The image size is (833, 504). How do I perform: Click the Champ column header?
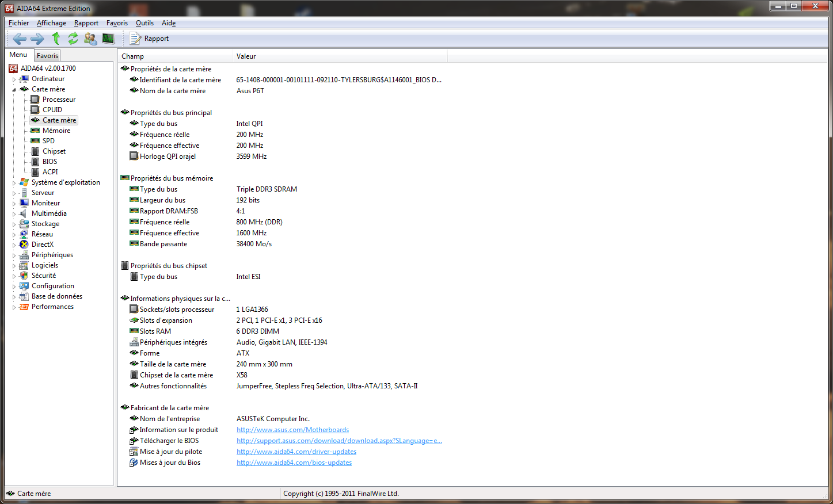175,56
